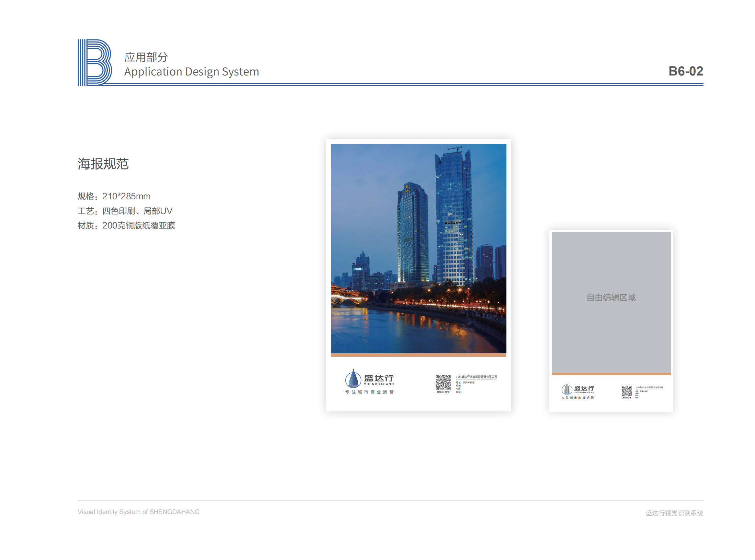Click the Application Design System subtitle
Image resolution: width=755 pixels, height=560 pixels.
(x=191, y=72)
